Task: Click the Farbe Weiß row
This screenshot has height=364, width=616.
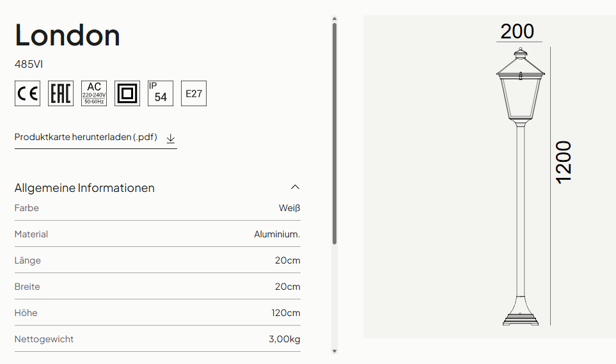Action: pos(157,208)
